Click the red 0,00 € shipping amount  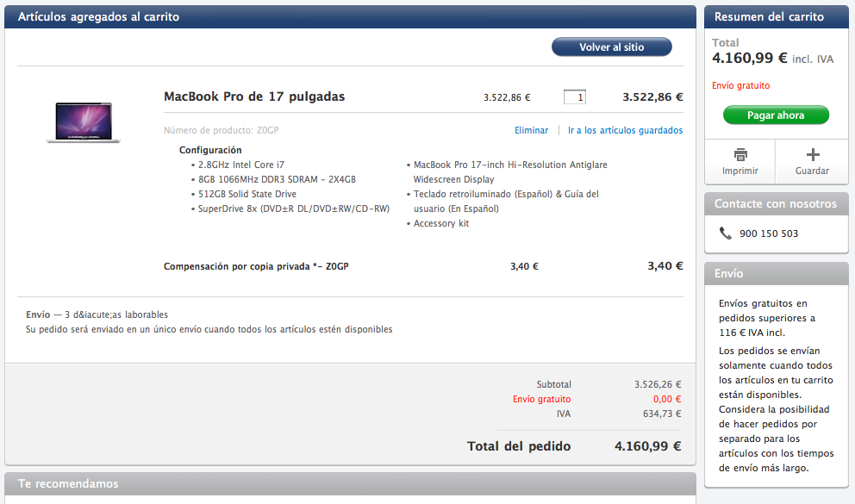667,400
